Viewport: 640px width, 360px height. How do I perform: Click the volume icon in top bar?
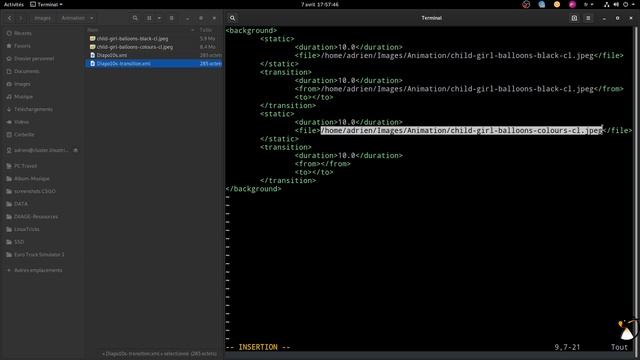pyautogui.click(x=616, y=4)
